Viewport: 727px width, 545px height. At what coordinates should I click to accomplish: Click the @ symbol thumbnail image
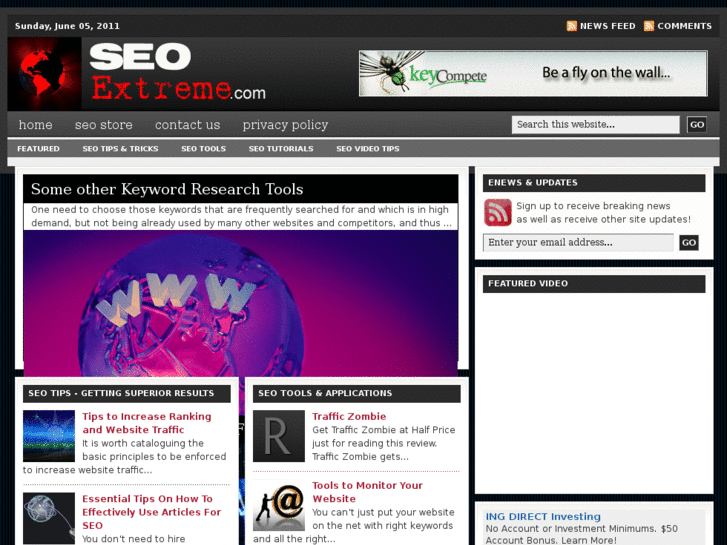[x=279, y=505]
